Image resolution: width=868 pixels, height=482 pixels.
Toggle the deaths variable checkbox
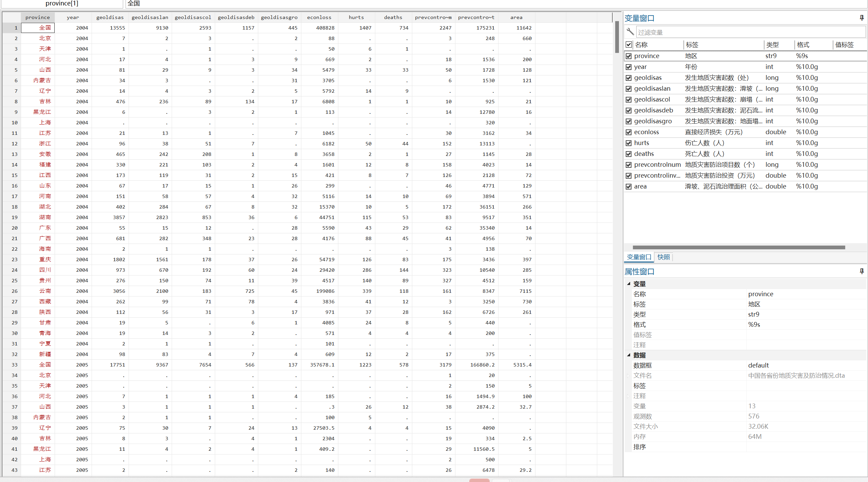click(629, 154)
